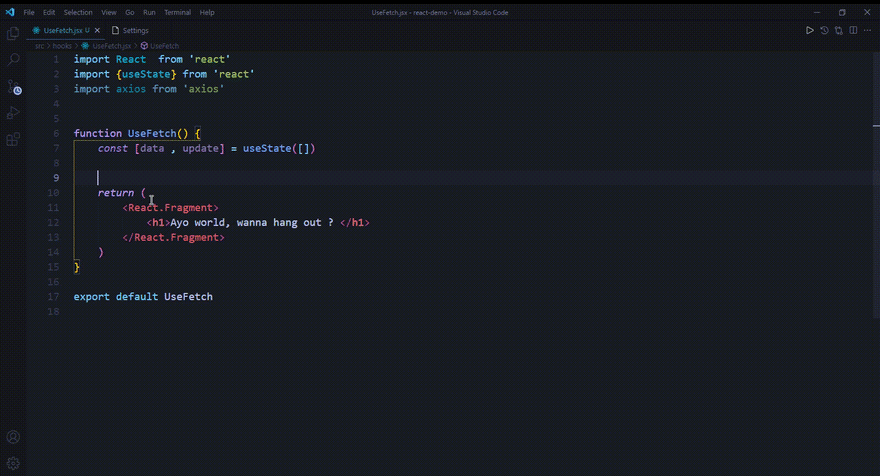Open Source Control view in activity bar
The height and width of the screenshot is (476, 880).
(13, 86)
